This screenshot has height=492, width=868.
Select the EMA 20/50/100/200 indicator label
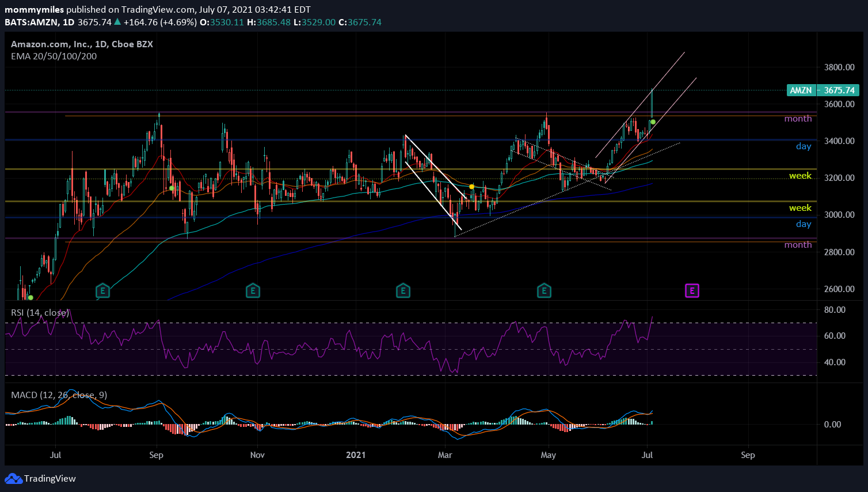(54, 56)
